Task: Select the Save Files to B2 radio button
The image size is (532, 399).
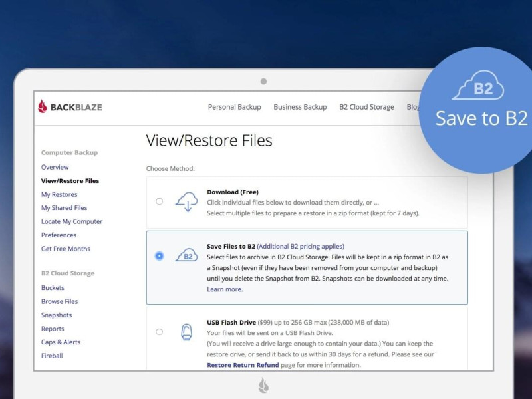Action: [159, 256]
